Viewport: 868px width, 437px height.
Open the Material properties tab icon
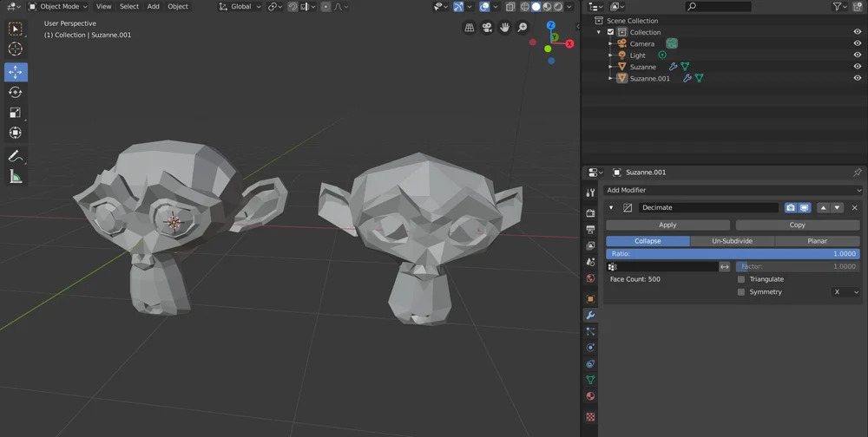tap(590, 396)
